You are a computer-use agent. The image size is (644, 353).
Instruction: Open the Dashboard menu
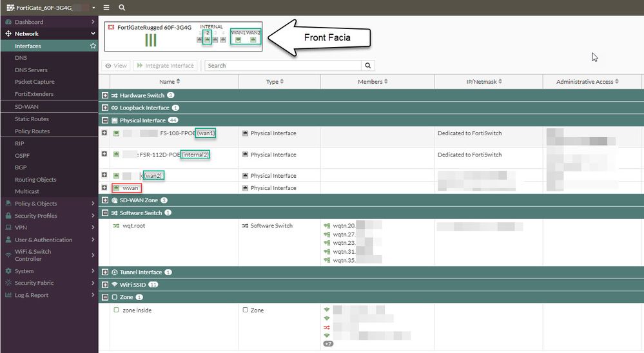49,22
